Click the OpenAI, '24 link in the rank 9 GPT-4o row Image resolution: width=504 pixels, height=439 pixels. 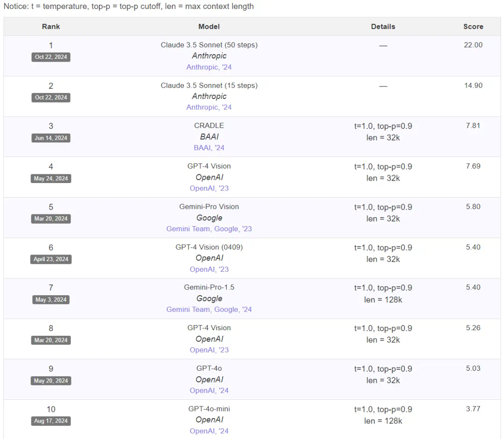(209, 390)
